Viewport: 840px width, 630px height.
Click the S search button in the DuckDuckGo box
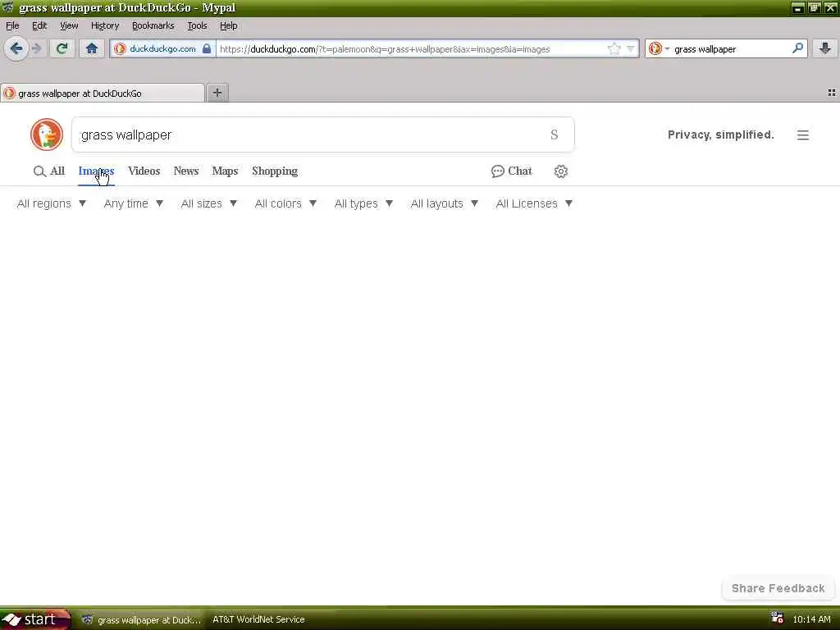(x=555, y=135)
